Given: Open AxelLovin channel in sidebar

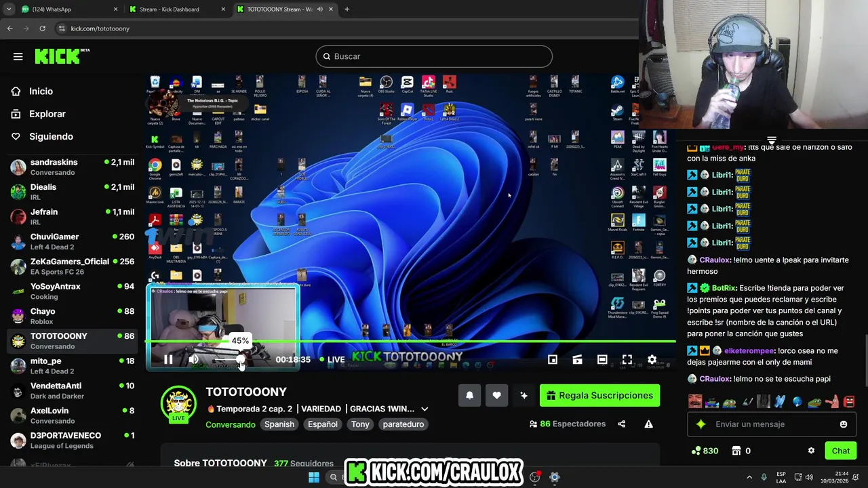Looking at the screenshot, I should coord(72,415).
